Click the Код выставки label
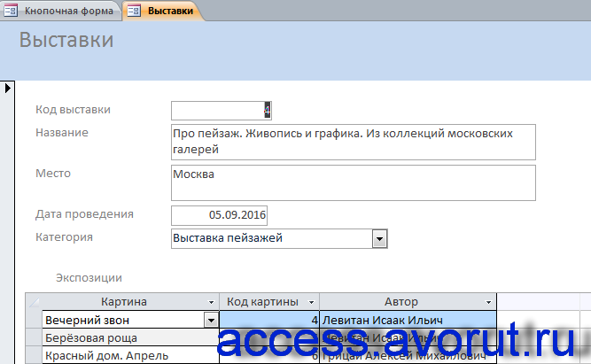Viewport: 591px width, 364px height. [74, 110]
